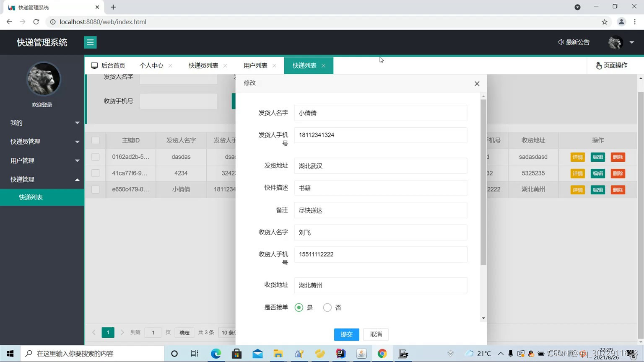Open the 最新公告 announcements
The image size is (644, 362).
[x=574, y=42]
